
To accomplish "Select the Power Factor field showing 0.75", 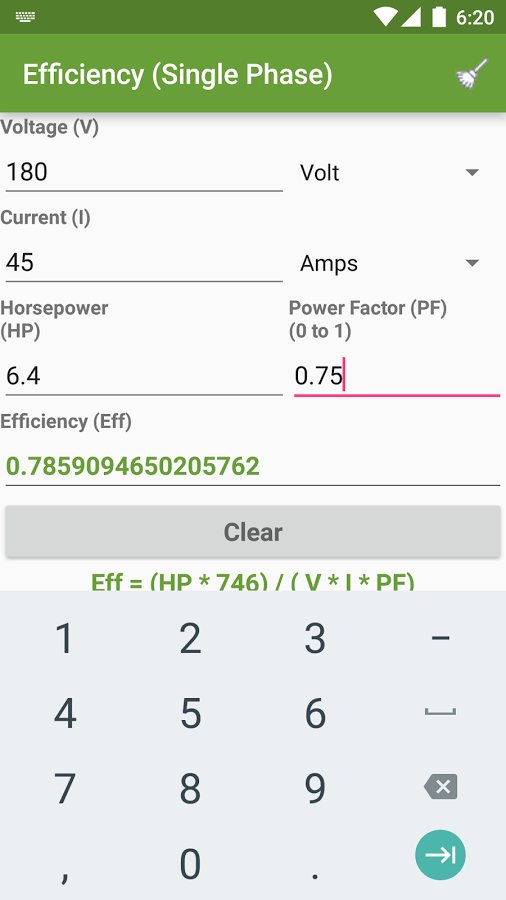I will [x=397, y=376].
